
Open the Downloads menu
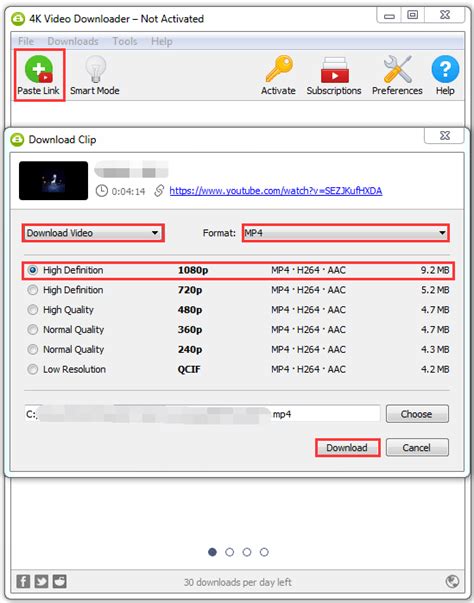pyautogui.click(x=73, y=41)
